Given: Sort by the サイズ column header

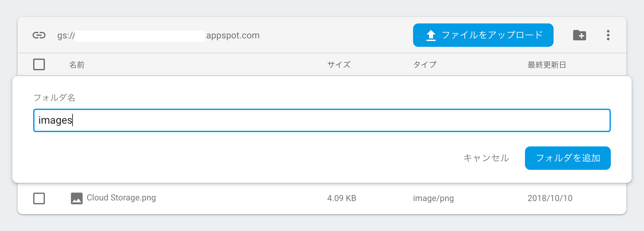Looking at the screenshot, I should 339,65.
